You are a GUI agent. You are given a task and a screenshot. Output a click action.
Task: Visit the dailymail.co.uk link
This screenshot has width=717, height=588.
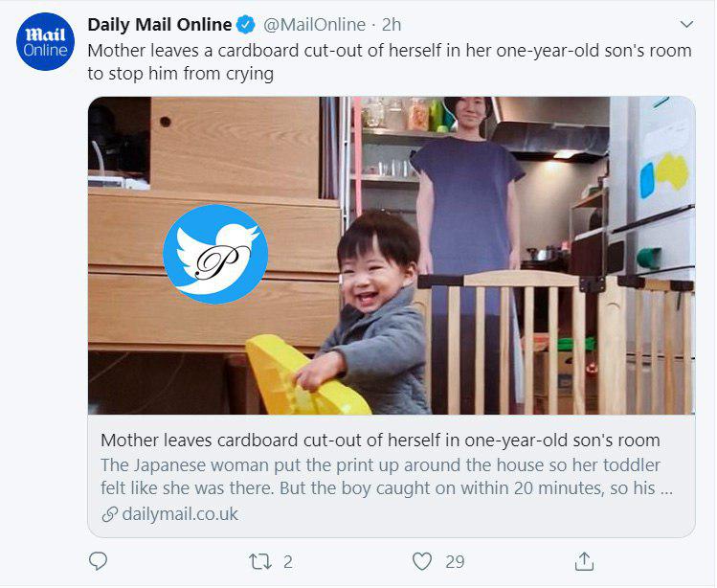coord(180,514)
